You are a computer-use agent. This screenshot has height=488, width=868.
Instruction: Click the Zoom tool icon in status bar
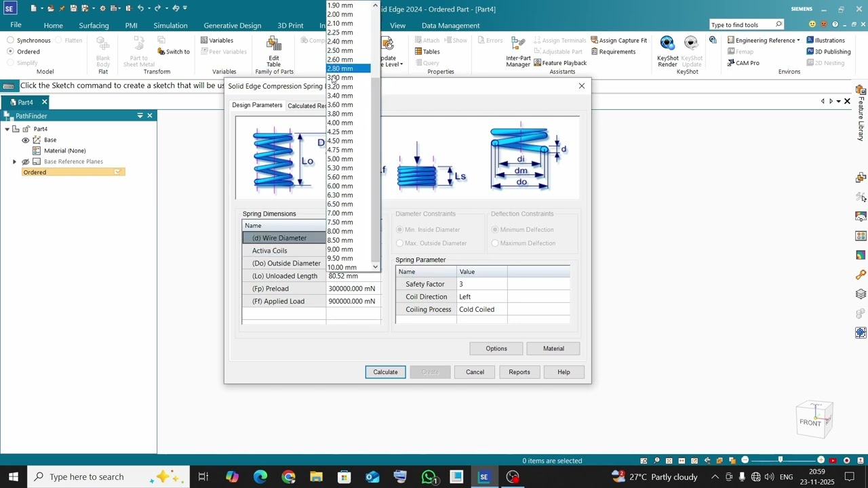656,461
